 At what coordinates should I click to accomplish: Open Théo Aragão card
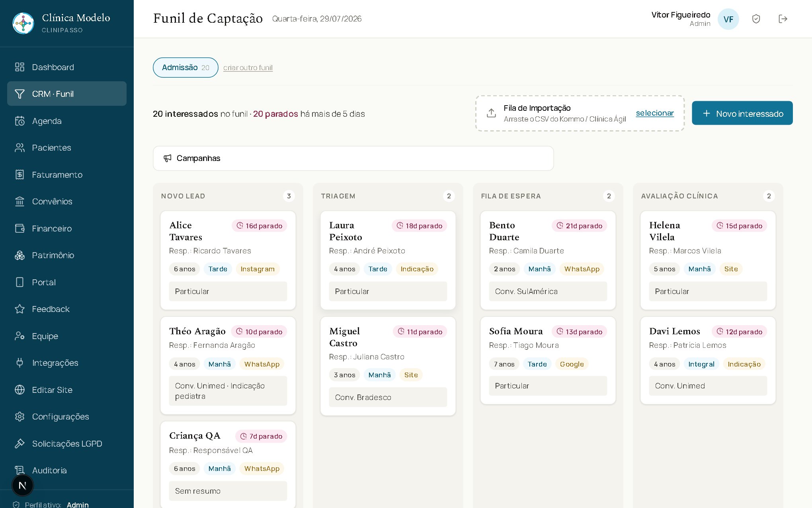pos(228,366)
